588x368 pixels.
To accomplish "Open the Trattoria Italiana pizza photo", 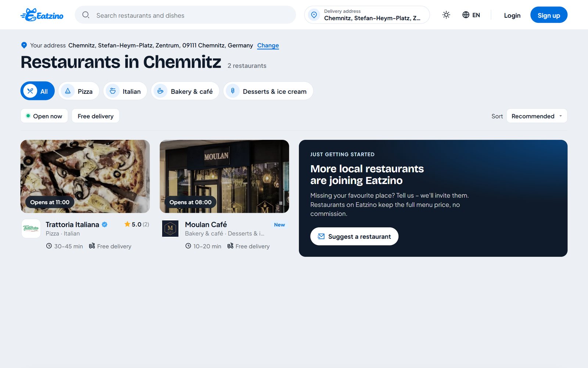I will (85, 176).
